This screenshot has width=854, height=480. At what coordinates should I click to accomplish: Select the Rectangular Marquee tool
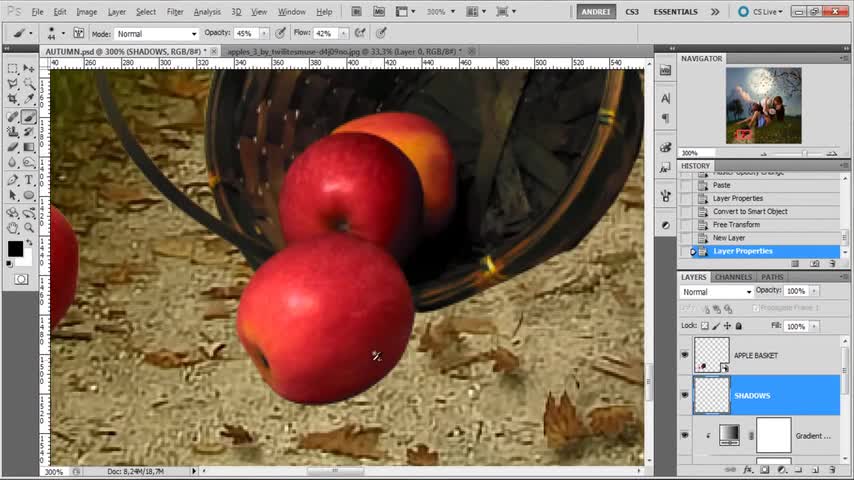pos(13,69)
